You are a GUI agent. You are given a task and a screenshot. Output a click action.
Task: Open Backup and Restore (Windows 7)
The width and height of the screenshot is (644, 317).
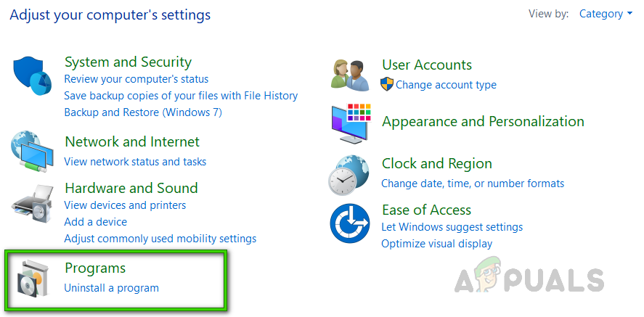(142, 112)
